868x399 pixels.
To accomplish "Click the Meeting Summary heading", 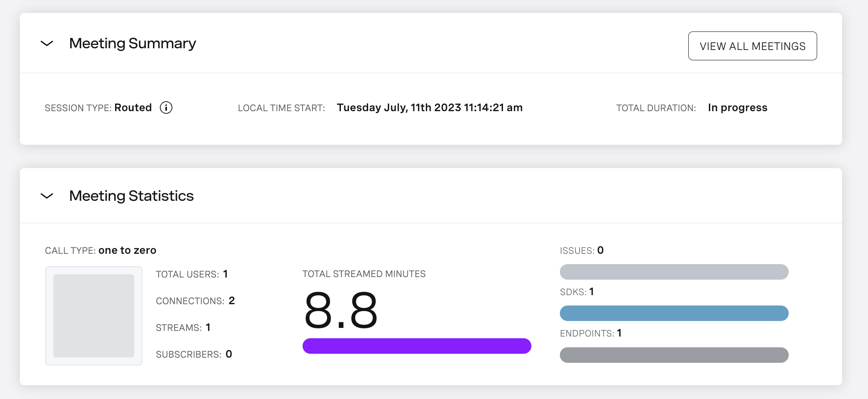I will pos(132,44).
